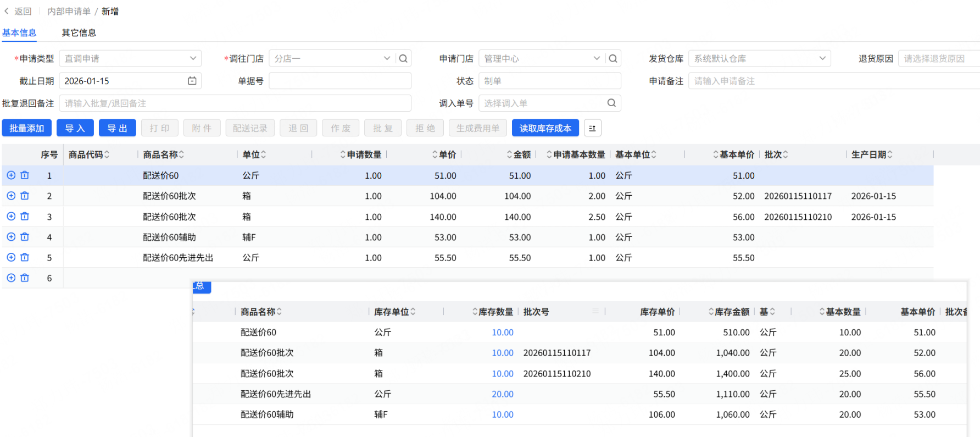Open column settings icon next to 读取库存成本
Screen dimensions: 980x437
[x=592, y=128]
